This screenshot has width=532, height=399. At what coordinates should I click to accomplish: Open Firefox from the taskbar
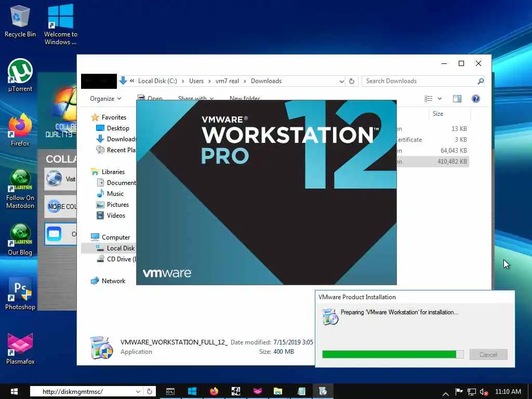click(214, 392)
